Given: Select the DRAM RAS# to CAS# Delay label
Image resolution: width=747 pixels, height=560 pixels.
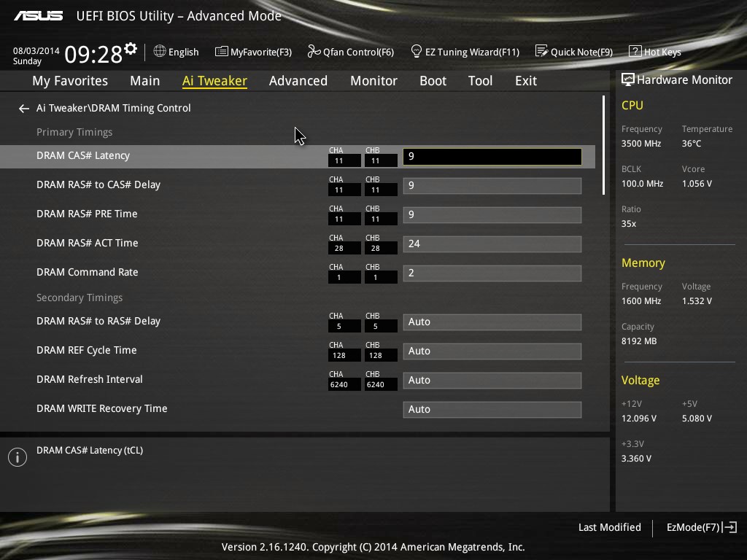Looking at the screenshot, I should [x=98, y=184].
